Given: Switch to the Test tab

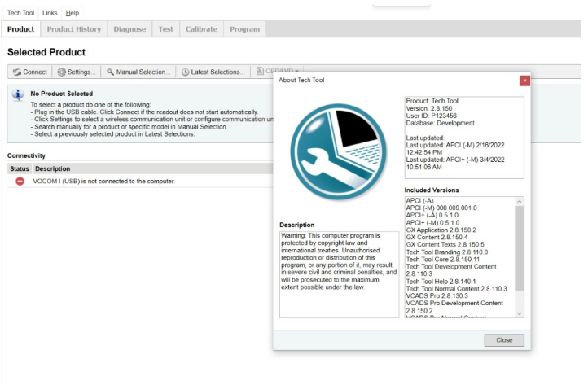Looking at the screenshot, I should click(166, 29).
